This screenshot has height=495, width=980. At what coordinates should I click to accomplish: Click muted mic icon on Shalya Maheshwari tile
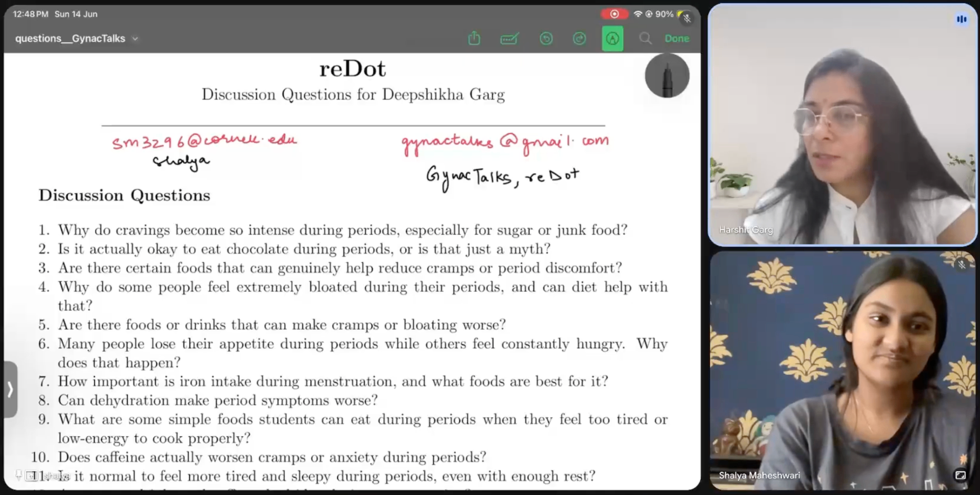pyautogui.click(x=962, y=264)
